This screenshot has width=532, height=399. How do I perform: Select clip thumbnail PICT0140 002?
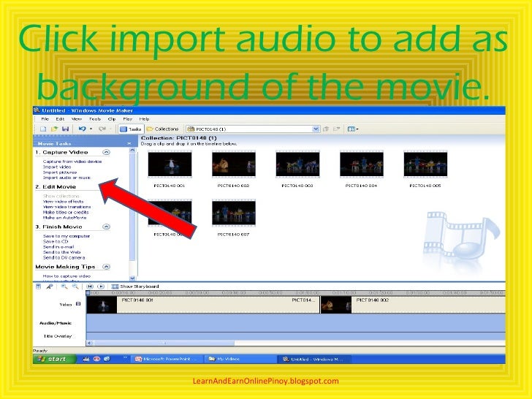coord(233,164)
